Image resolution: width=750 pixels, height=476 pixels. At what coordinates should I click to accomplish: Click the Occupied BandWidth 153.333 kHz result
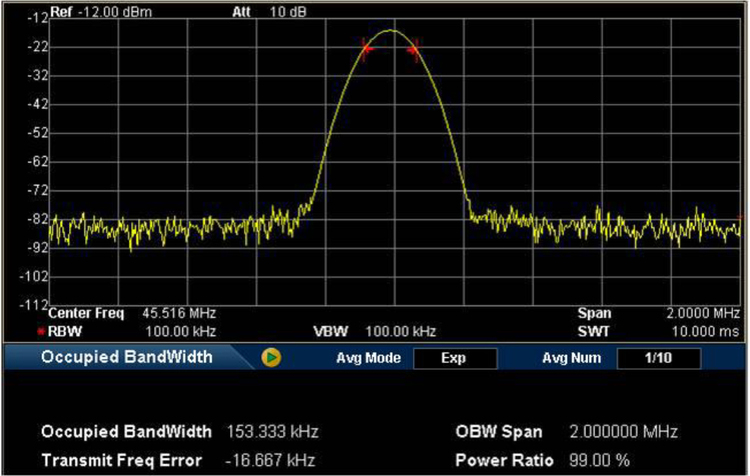(273, 432)
